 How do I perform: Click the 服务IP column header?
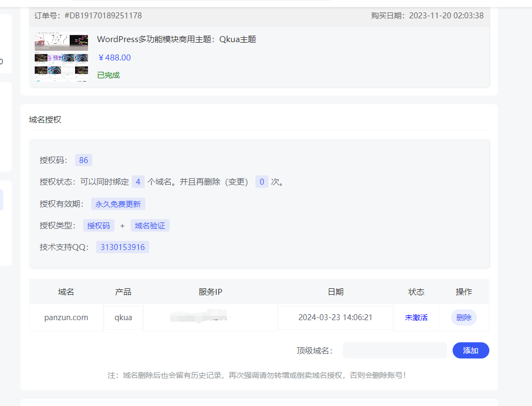(210, 292)
